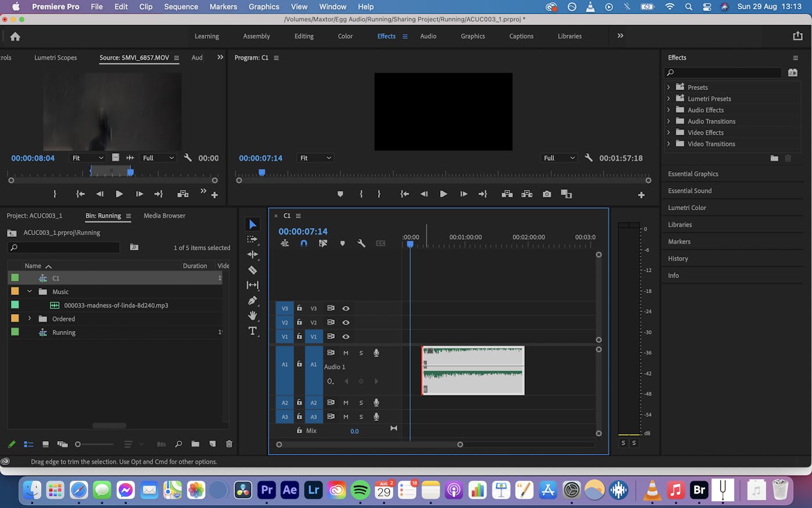This screenshot has height=508, width=812.
Task: Open the Essential Graphics panel
Action: click(693, 174)
